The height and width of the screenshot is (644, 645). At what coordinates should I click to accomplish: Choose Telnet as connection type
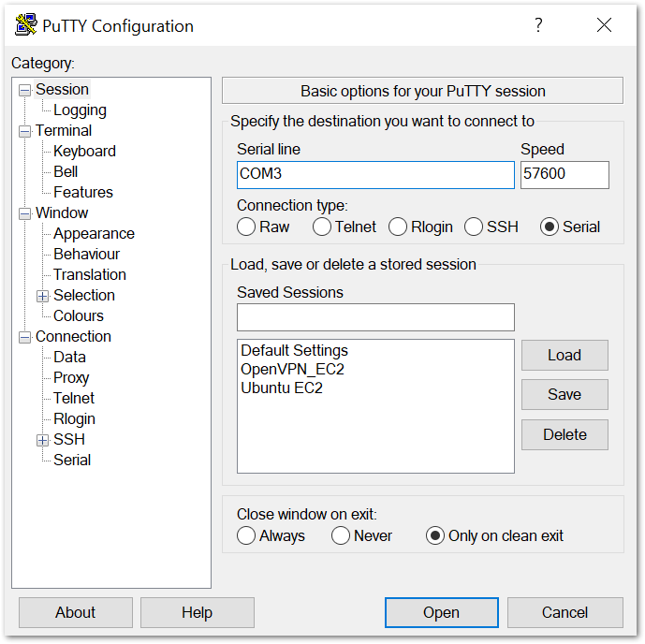click(322, 227)
